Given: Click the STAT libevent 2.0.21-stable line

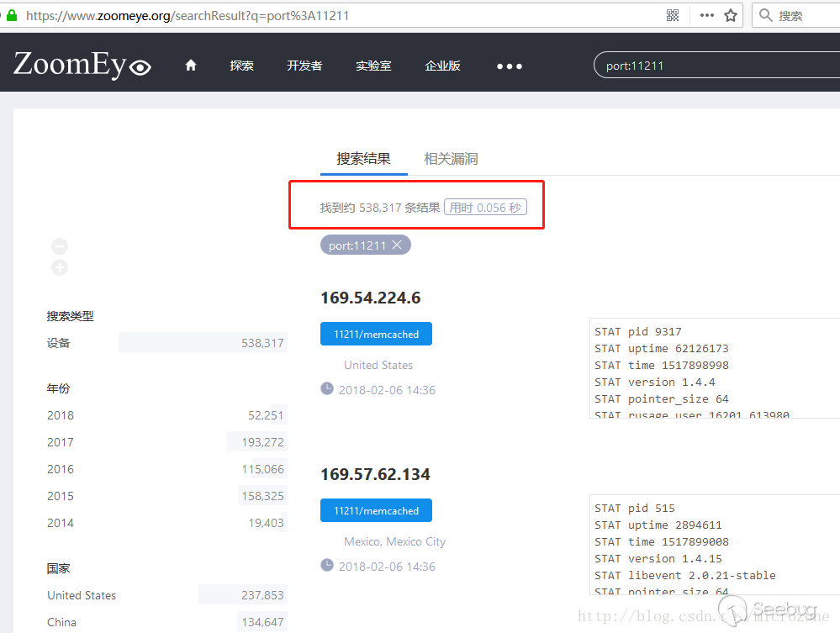Looking at the screenshot, I should click(685, 575).
